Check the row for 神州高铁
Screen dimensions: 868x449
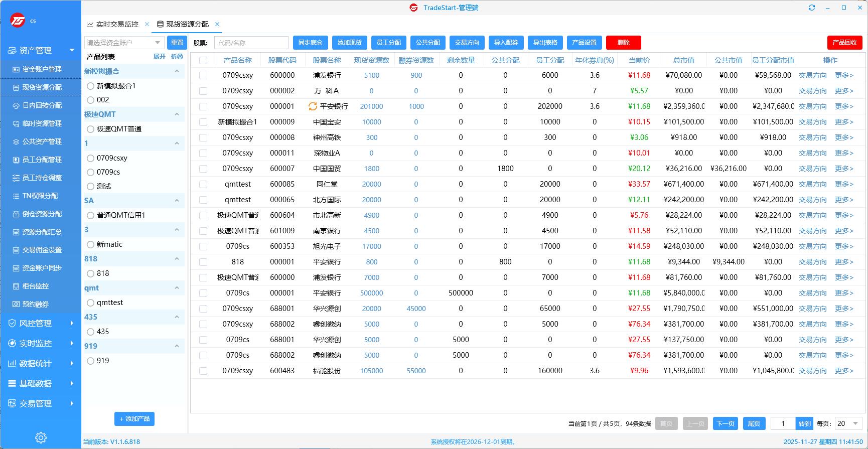(203, 137)
